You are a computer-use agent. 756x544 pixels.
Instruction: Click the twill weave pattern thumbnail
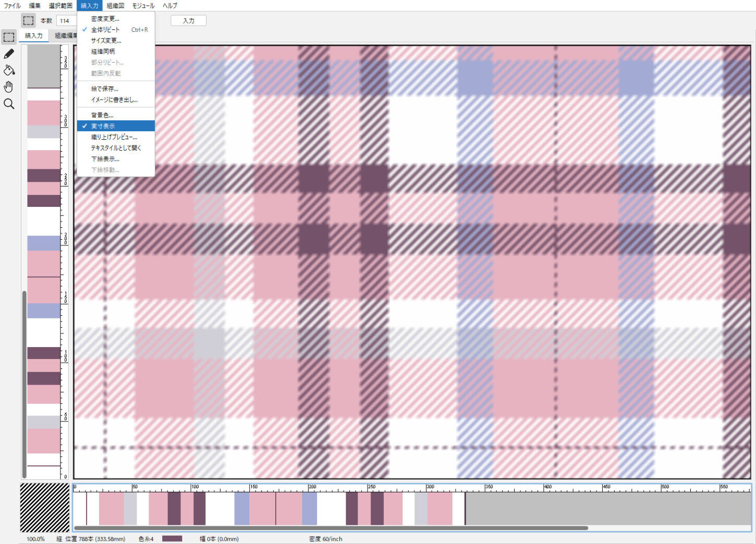click(x=45, y=507)
